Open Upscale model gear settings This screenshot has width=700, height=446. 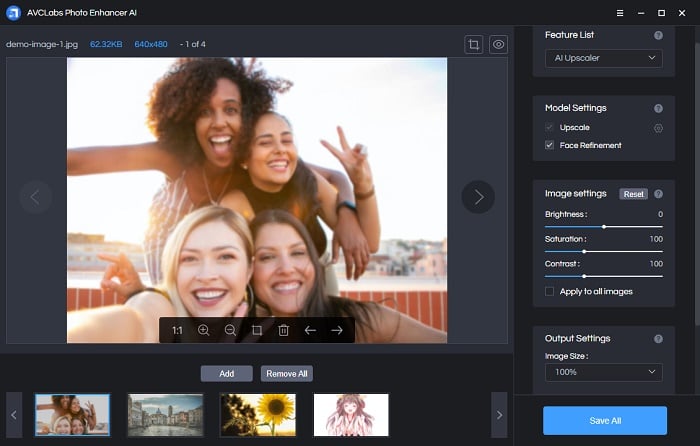(658, 128)
